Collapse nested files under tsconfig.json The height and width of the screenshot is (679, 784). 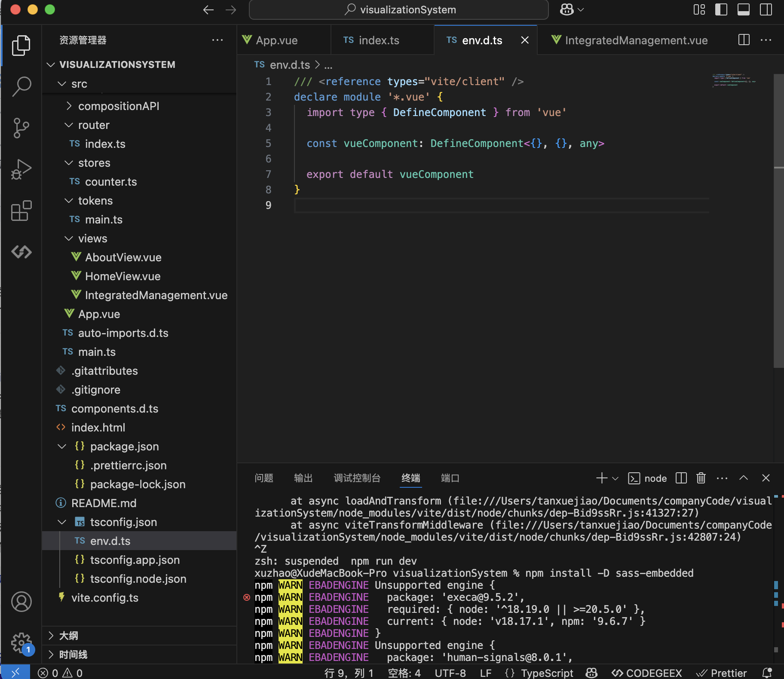[62, 522]
